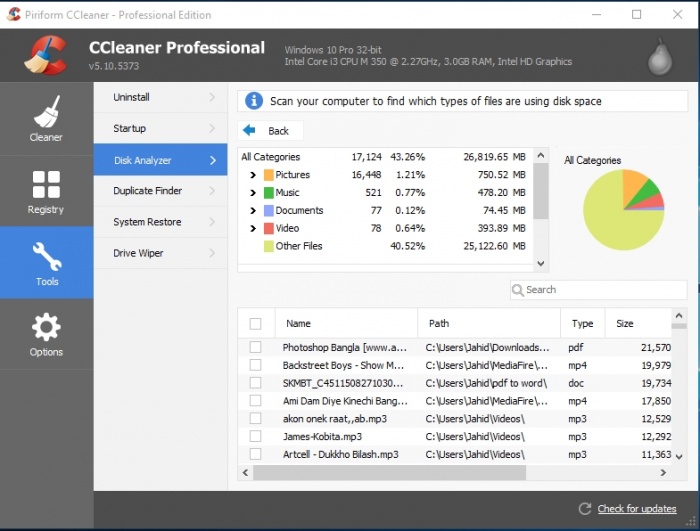Click file list scroll right arrow
This screenshot has width=700, height=531.
[663, 472]
